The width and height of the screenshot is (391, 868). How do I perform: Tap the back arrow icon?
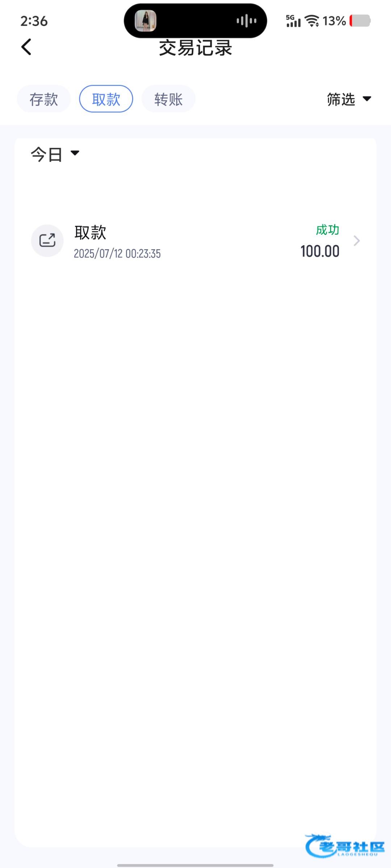tap(26, 47)
